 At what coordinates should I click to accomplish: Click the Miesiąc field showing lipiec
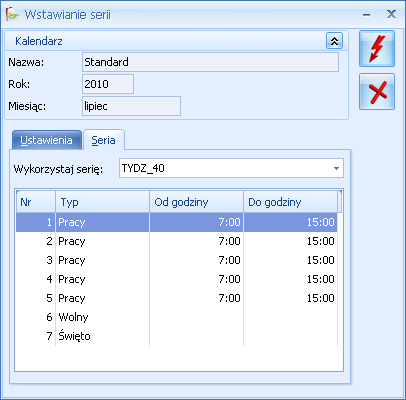(131, 106)
